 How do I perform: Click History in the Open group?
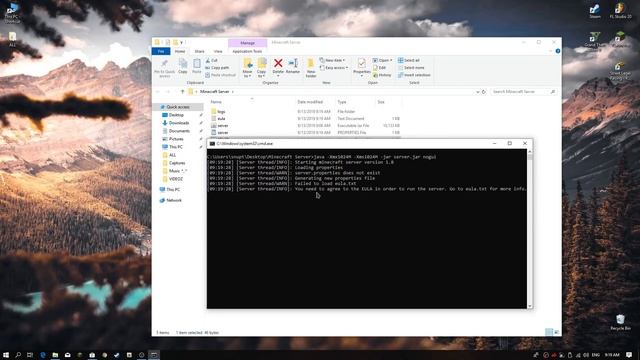click(x=382, y=75)
